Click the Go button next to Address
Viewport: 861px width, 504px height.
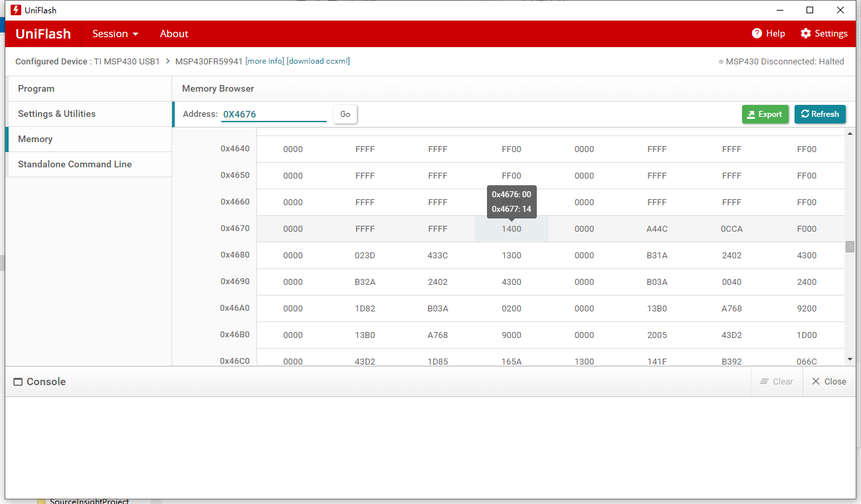345,114
